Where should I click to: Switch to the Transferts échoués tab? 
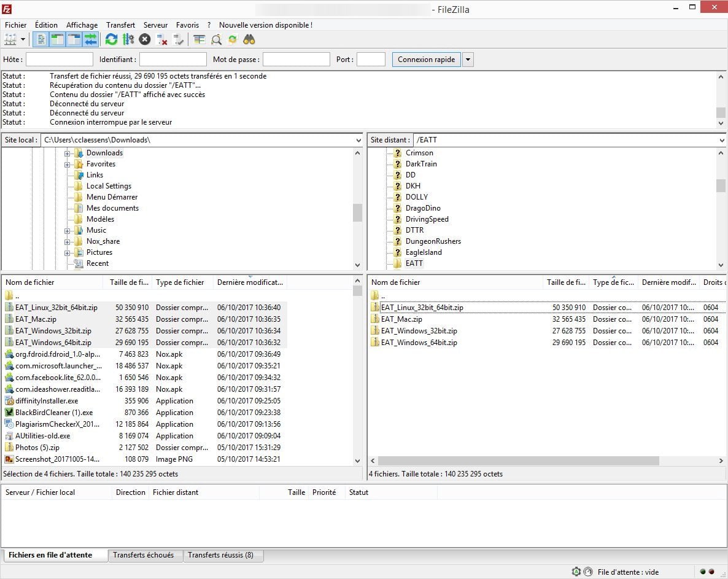click(x=143, y=555)
